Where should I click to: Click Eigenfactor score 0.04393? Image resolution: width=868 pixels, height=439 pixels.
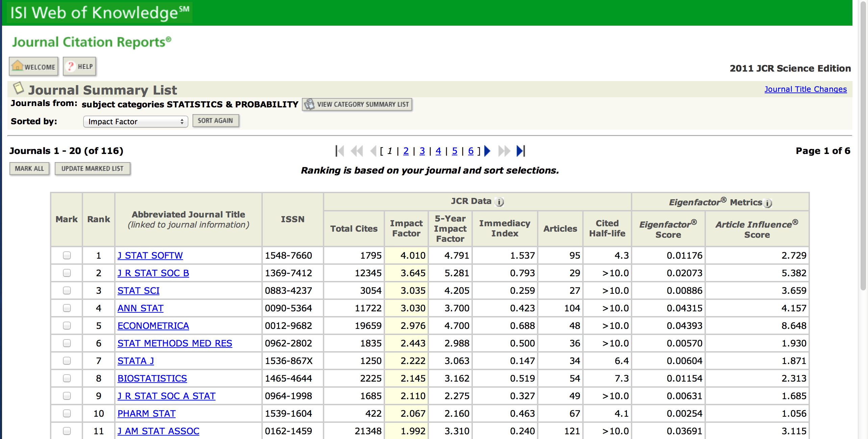[x=684, y=326]
